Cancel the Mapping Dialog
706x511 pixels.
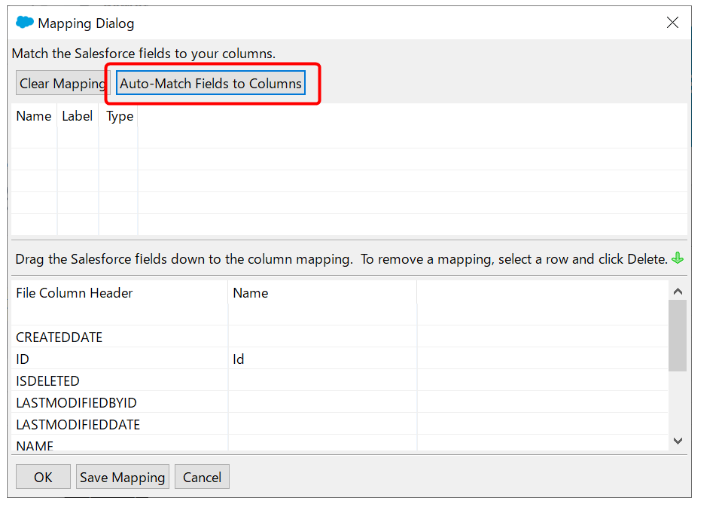coord(202,476)
